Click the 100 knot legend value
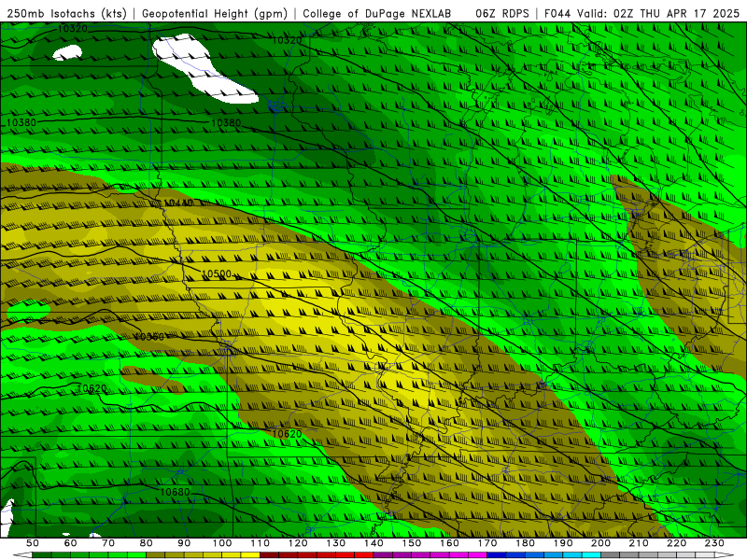Image resolution: width=747 pixels, height=560 pixels. 222,543
